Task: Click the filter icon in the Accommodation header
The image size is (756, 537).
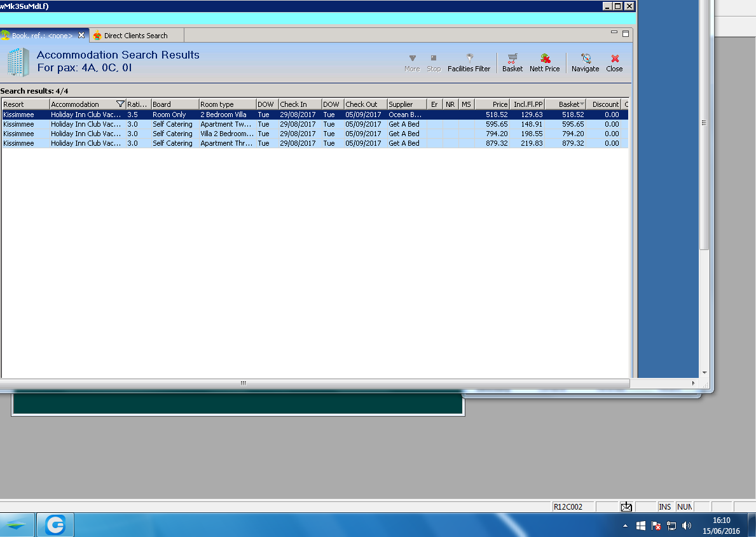Action: 121,104
